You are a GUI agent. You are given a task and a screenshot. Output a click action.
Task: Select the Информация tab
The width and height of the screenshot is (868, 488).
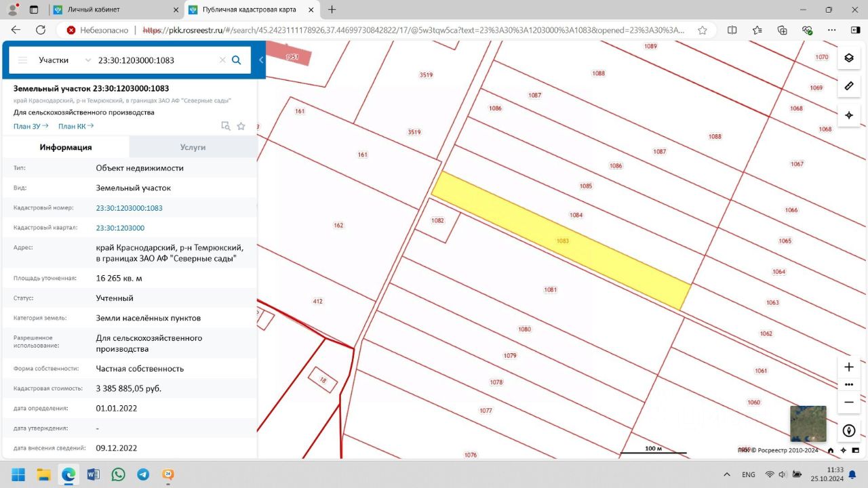[66, 147]
